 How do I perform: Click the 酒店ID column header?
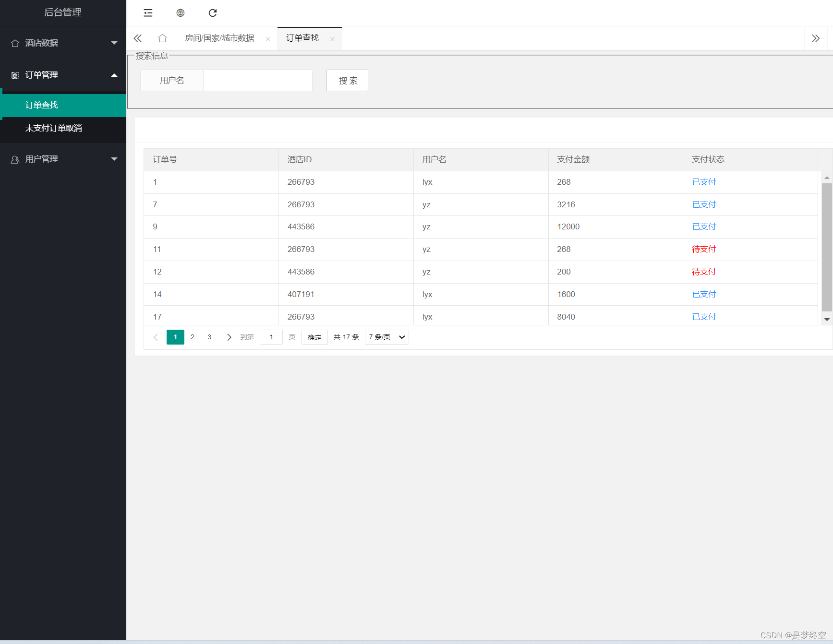click(346, 160)
